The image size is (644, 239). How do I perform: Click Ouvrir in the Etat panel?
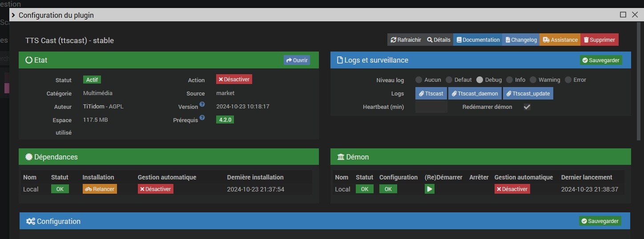[x=297, y=60]
